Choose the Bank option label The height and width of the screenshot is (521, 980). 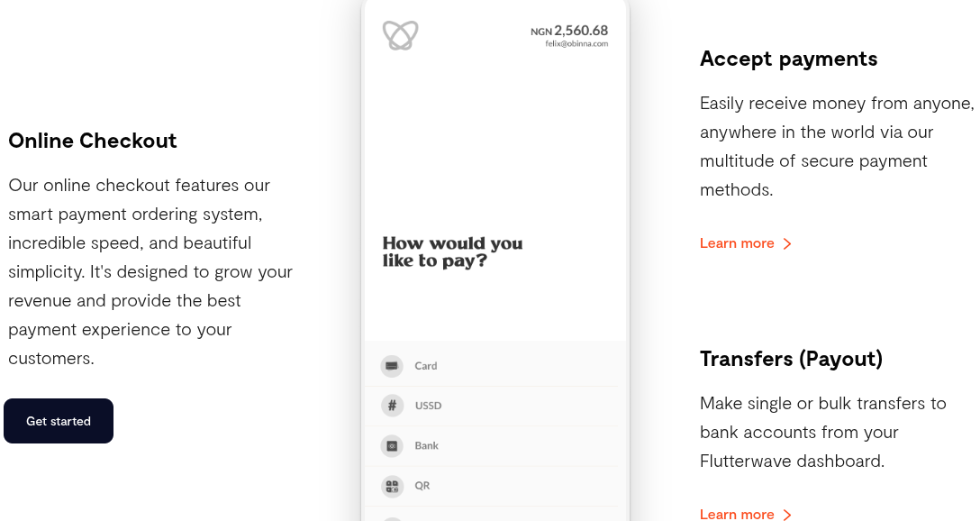pos(427,445)
